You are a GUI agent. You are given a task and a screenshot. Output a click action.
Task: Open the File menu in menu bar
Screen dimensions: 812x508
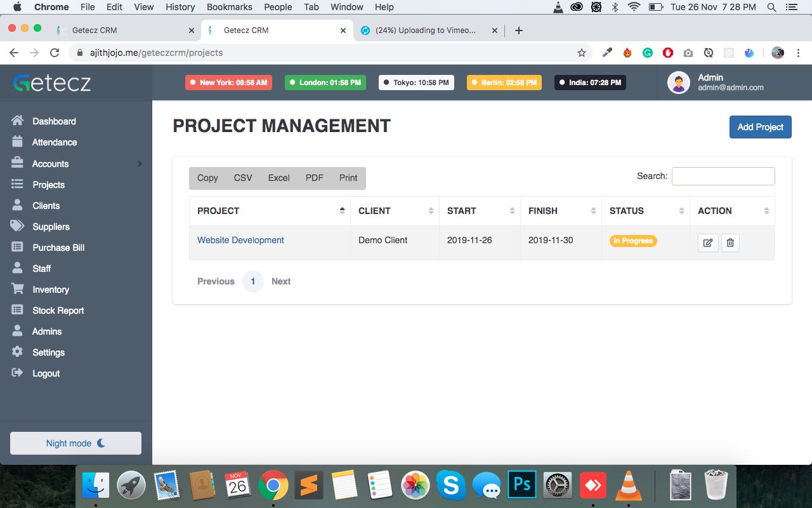pos(88,7)
